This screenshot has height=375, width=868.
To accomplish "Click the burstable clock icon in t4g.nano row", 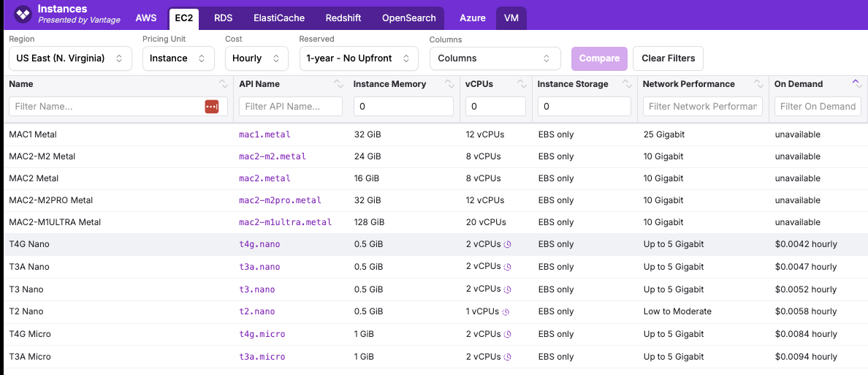I will [508, 244].
